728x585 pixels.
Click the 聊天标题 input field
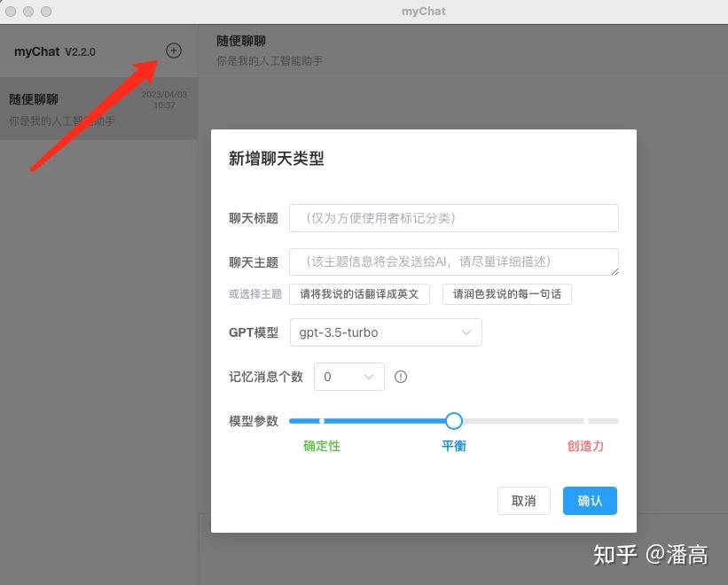coord(454,218)
